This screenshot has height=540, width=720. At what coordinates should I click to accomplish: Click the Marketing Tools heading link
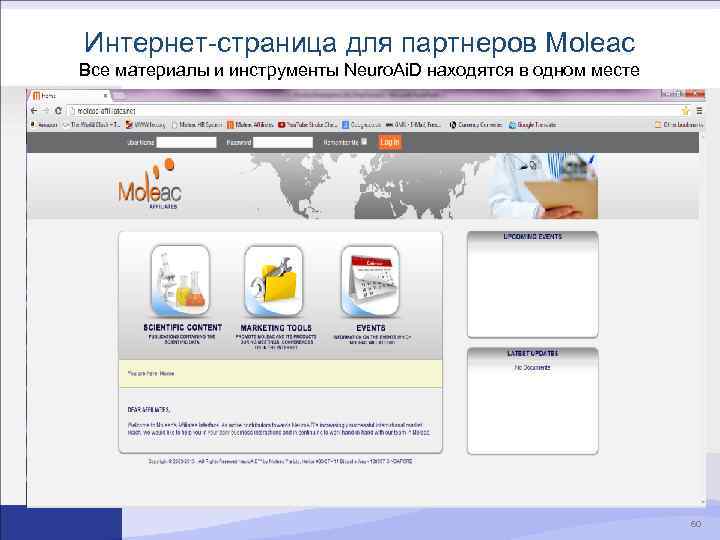click(276, 328)
